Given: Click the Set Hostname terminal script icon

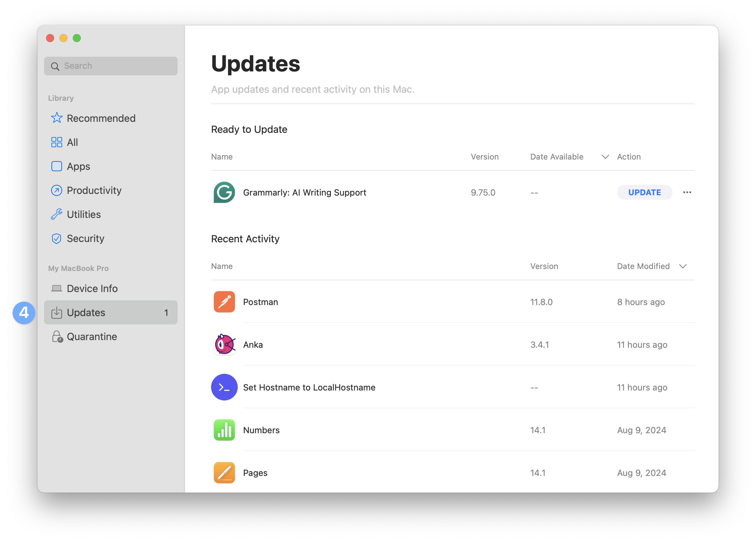Looking at the screenshot, I should (224, 387).
